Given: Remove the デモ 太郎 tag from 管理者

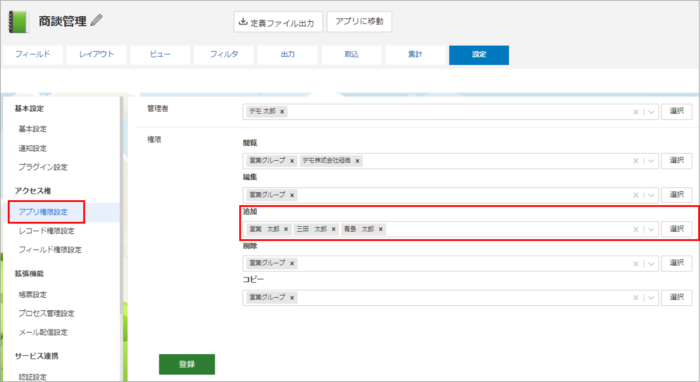Looking at the screenshot, I should click(x=282, y=112).
